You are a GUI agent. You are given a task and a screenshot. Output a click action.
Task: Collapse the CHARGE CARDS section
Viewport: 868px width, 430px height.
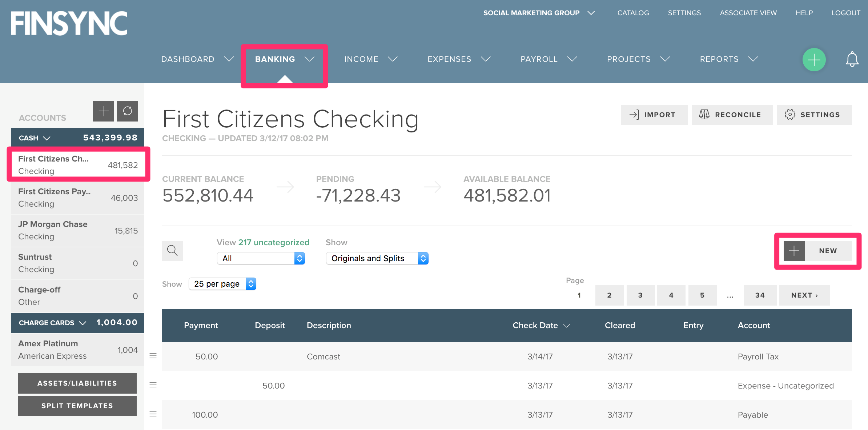click(x=53, y=323)
